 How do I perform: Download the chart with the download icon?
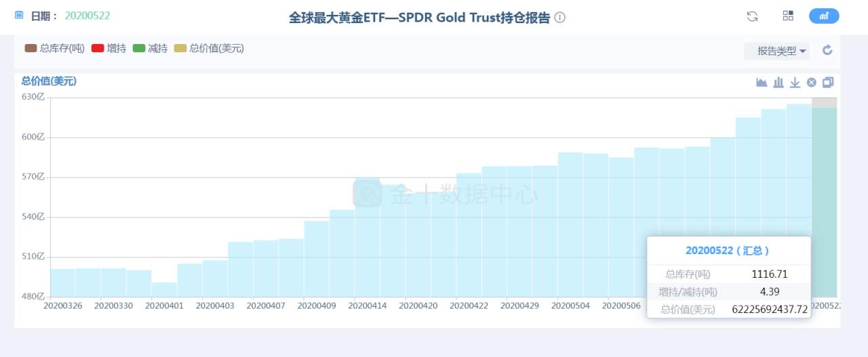point(795,83)
